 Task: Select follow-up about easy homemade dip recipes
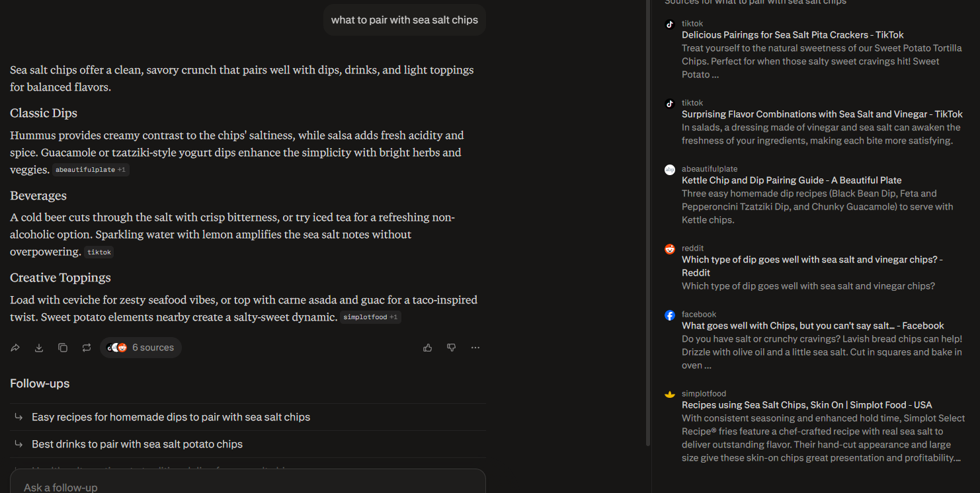(171, 417)
